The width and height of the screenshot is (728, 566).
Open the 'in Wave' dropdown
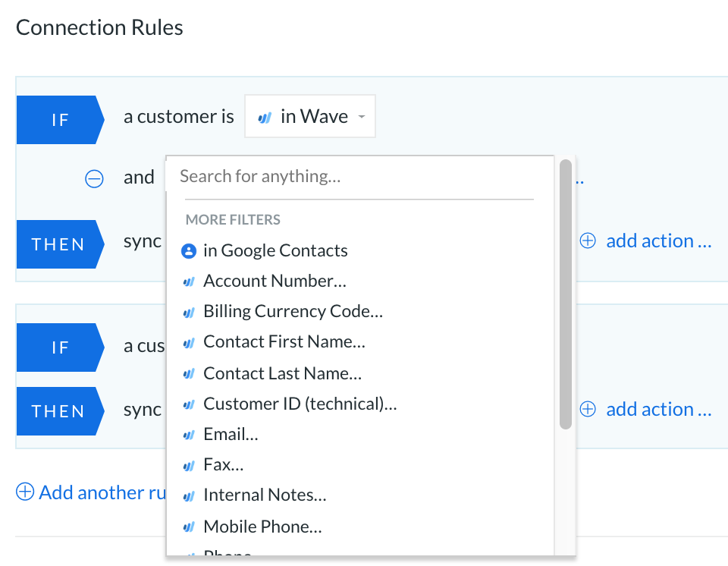[309, 116]
